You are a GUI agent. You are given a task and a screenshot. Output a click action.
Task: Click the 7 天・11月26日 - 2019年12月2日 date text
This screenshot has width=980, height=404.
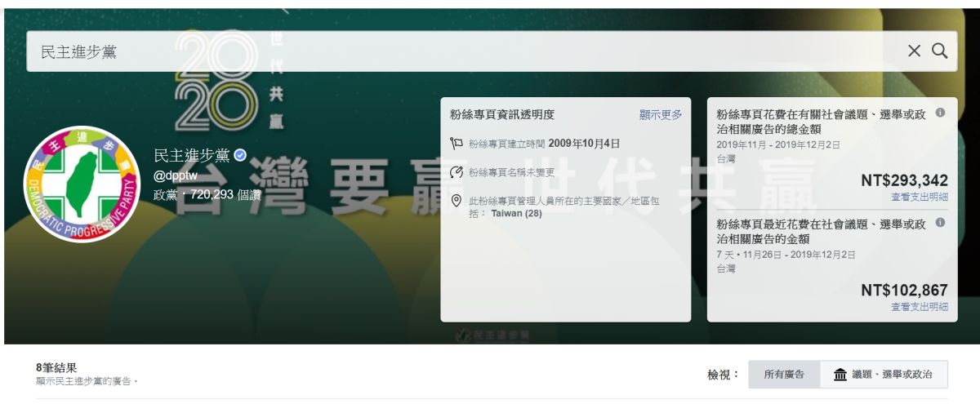(786, 255)
